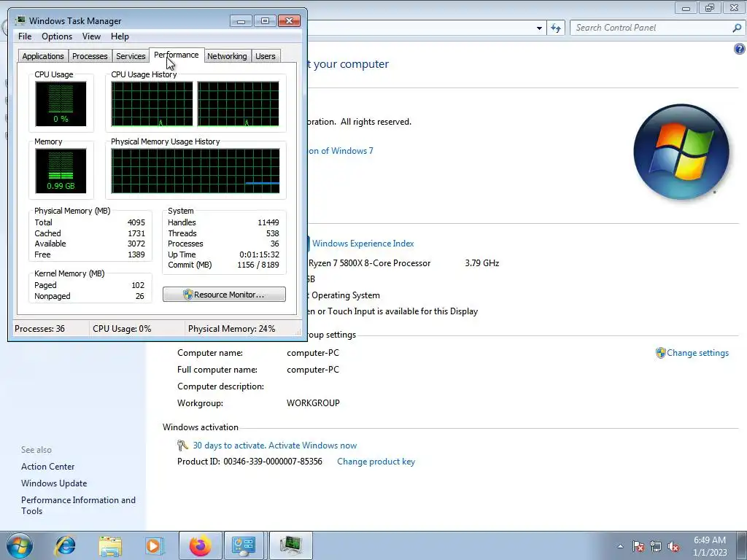Click the Processes: 36 status entry
Image resolution: width=747 pixels, height=560 pixels.
pos(39,329)
